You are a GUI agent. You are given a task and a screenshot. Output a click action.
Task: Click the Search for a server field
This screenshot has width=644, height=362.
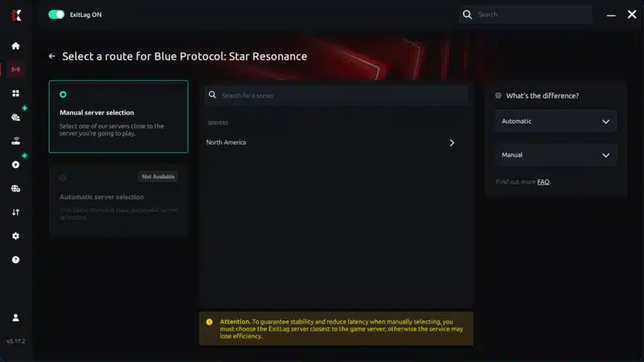(336, 96)
